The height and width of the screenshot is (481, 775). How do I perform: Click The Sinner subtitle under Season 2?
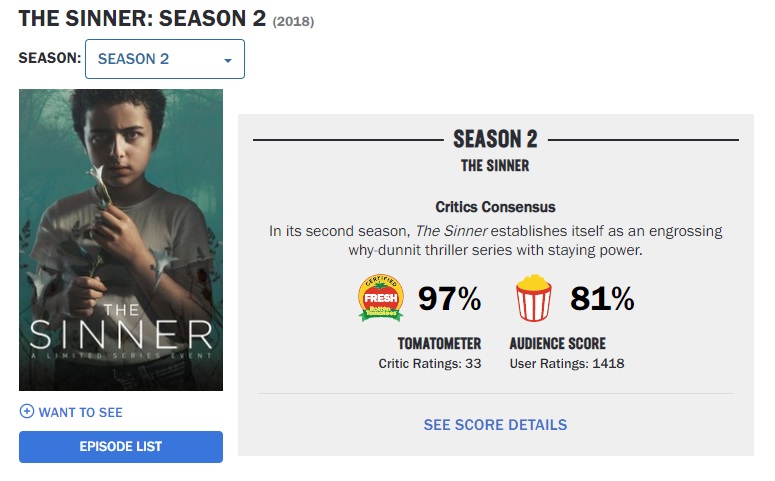point(495,166)
